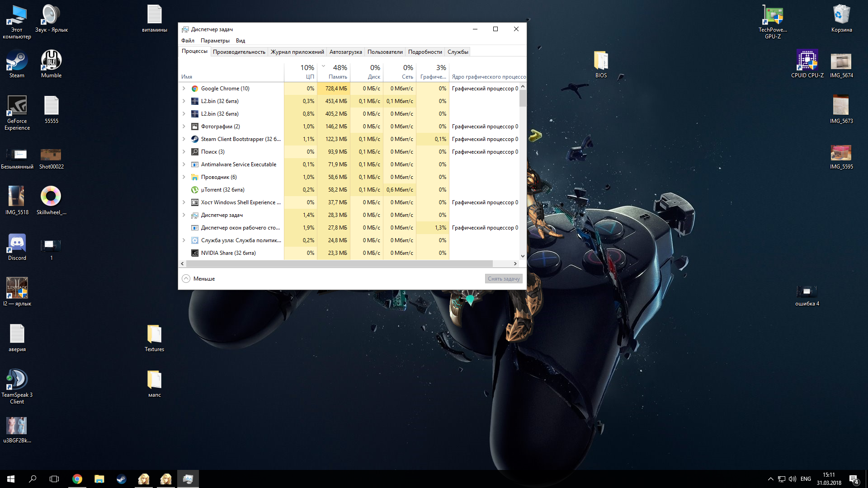Switch to Службы tab
868x488 pixels.
[458, 52]
